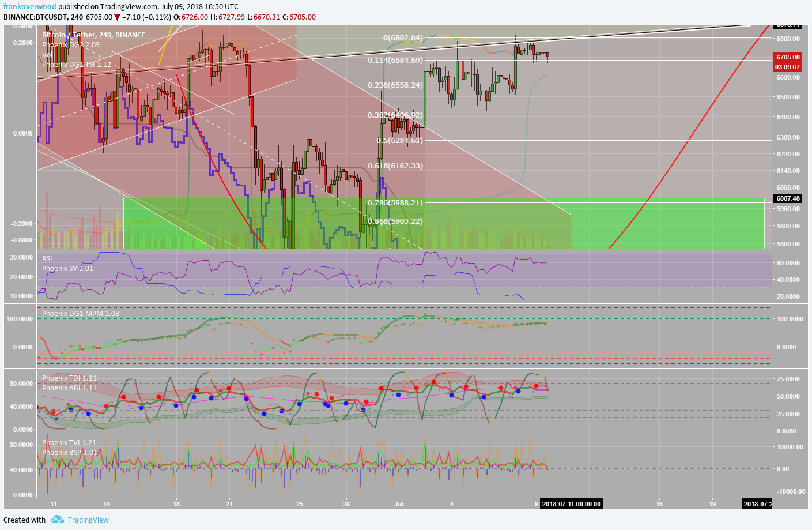Click the Fibonacci level 0.5(6284.63)
This screenshot has height=530, width=812.
[399, 140]
